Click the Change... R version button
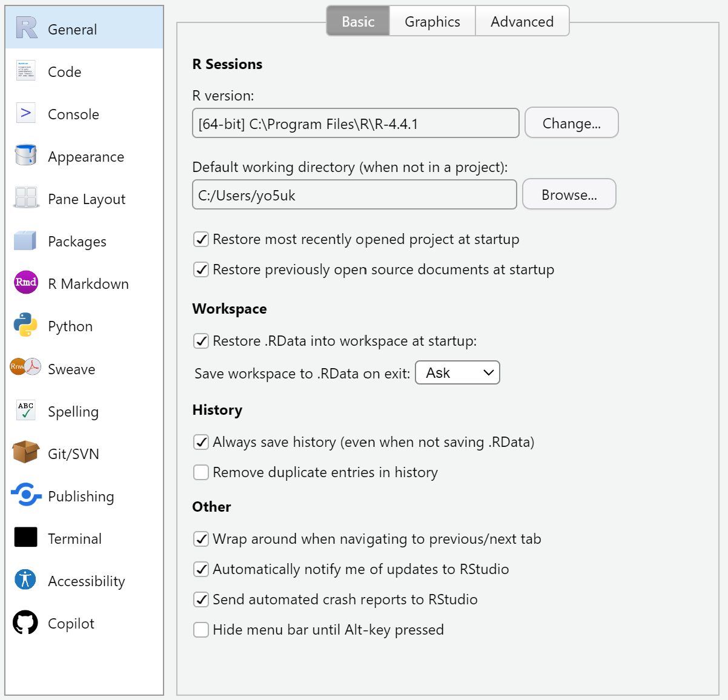The image size is (728, 700). (571, 123)
